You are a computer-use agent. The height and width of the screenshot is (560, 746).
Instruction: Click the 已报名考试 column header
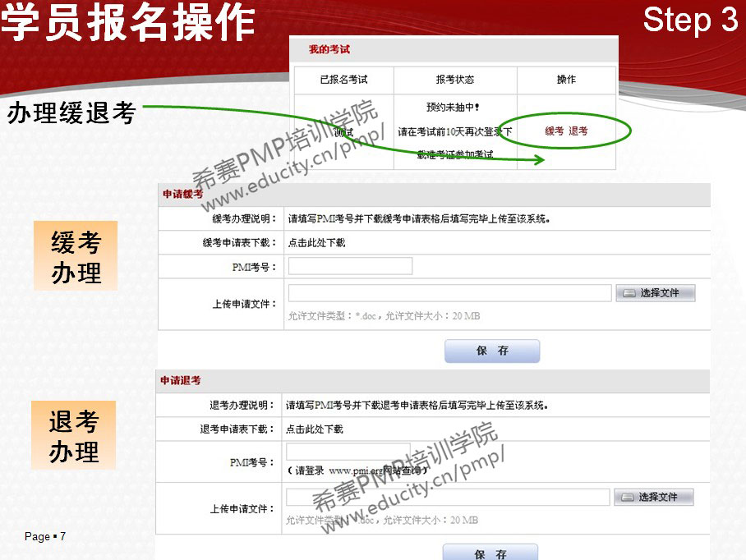point(343,80)
